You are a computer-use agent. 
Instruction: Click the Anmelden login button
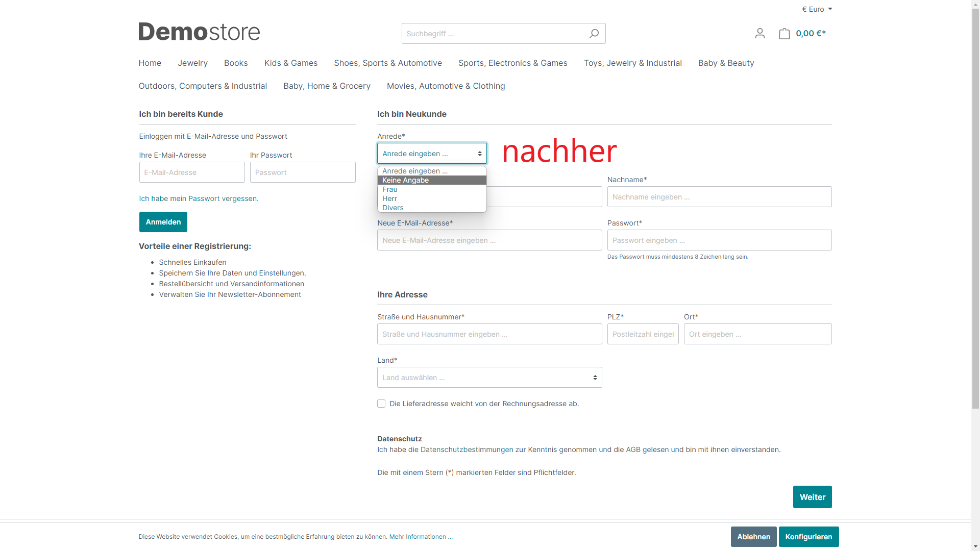pyautogui.click(x=163, y=222)
